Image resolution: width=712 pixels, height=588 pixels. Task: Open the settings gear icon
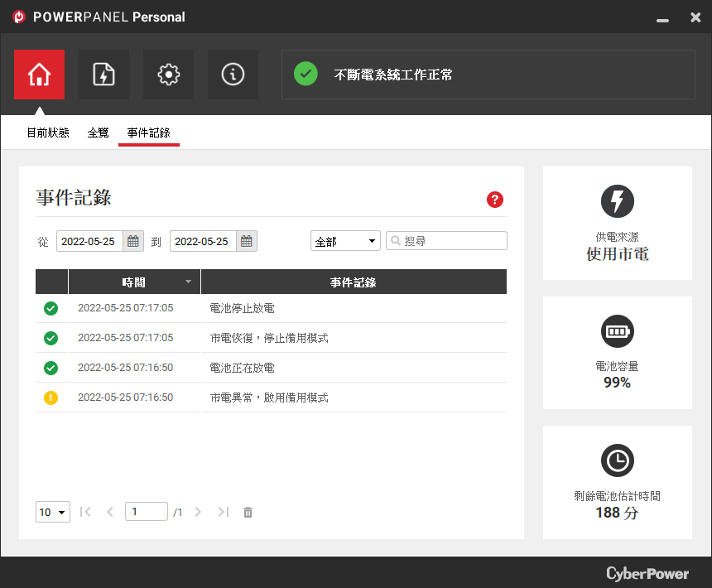(168, 75)
